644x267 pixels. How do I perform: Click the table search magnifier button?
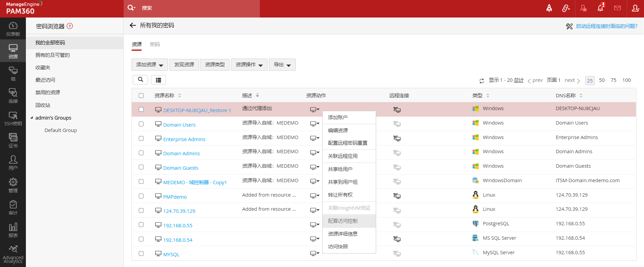pyautogui.click(x=140, y=79)
